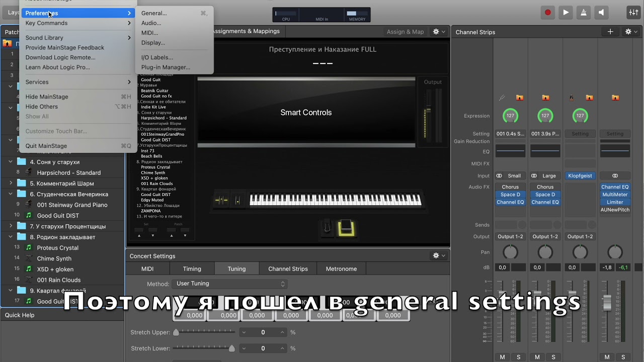
Task: Click the first strip Pan knob
Action: tap(510, 252)
